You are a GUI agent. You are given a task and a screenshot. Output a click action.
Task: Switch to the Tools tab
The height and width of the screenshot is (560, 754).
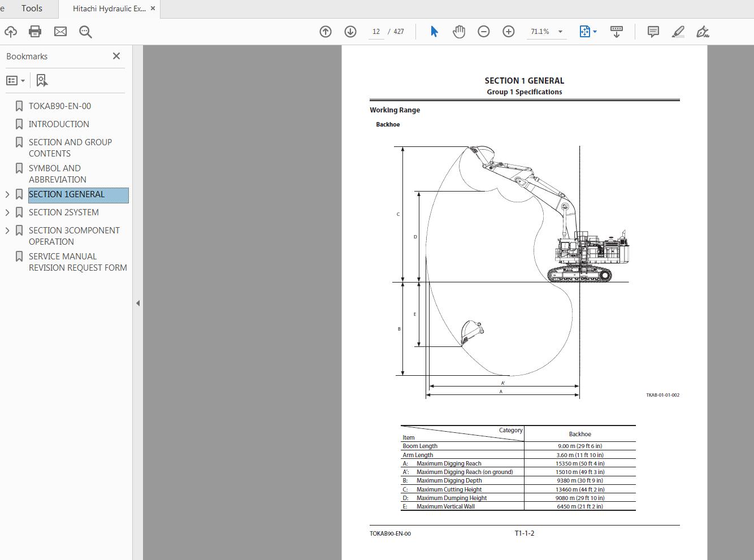pos(32,8)
